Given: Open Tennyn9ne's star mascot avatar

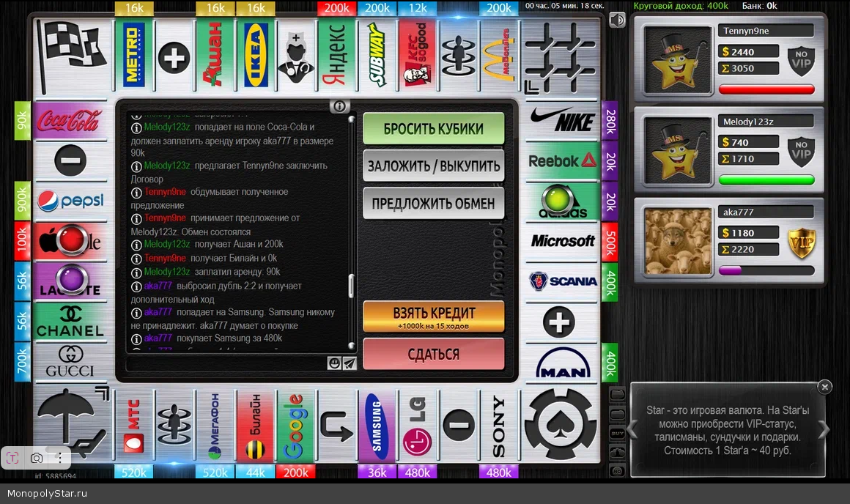Looking at the screenshot, I should [677, 60].
